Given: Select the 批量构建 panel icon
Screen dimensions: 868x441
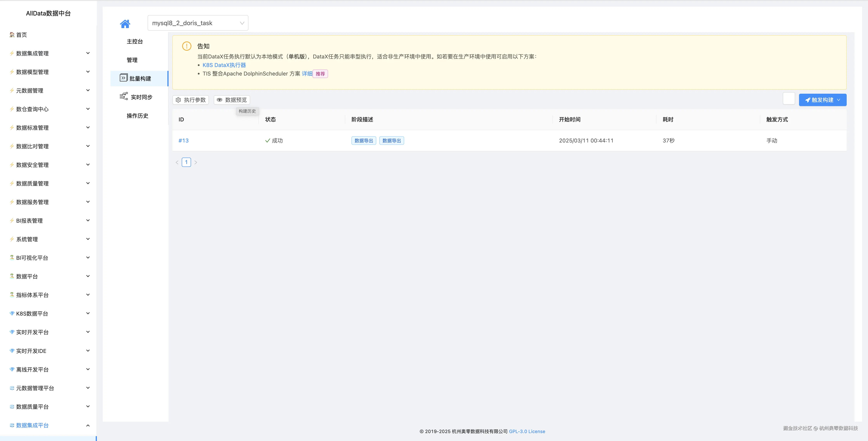Looking at the screenshot, I should click(x=123, y=78).
